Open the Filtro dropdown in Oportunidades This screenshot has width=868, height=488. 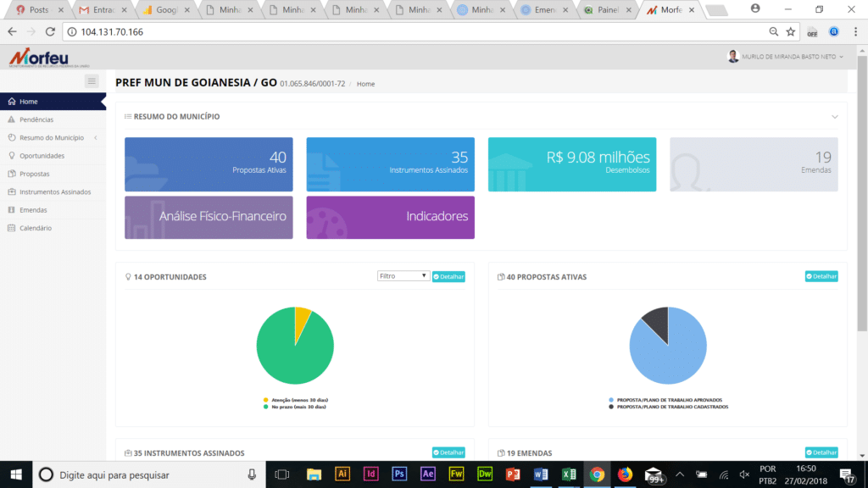coord(404,276)
